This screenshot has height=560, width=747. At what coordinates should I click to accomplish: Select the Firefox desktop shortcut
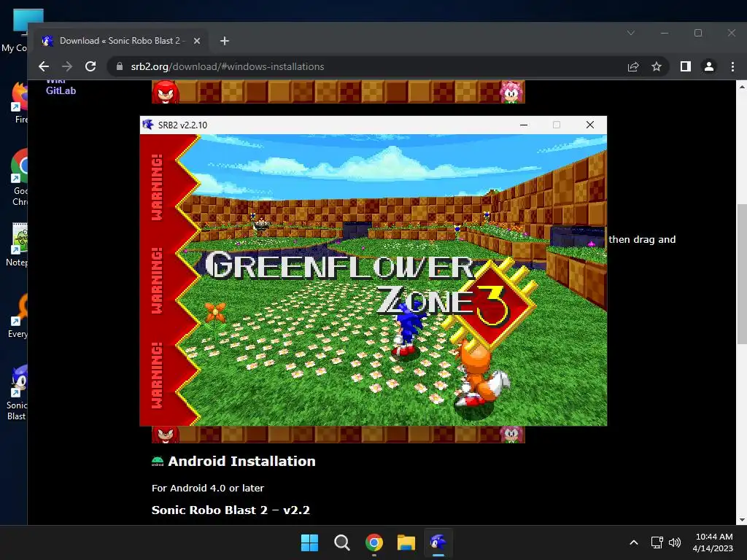coord(19,102)
